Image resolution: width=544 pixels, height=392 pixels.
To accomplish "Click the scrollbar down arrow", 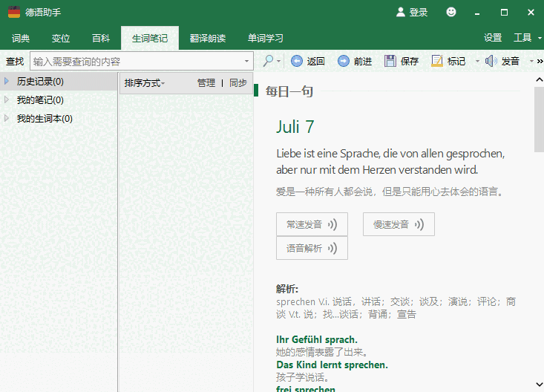I will tap(539, 385).
